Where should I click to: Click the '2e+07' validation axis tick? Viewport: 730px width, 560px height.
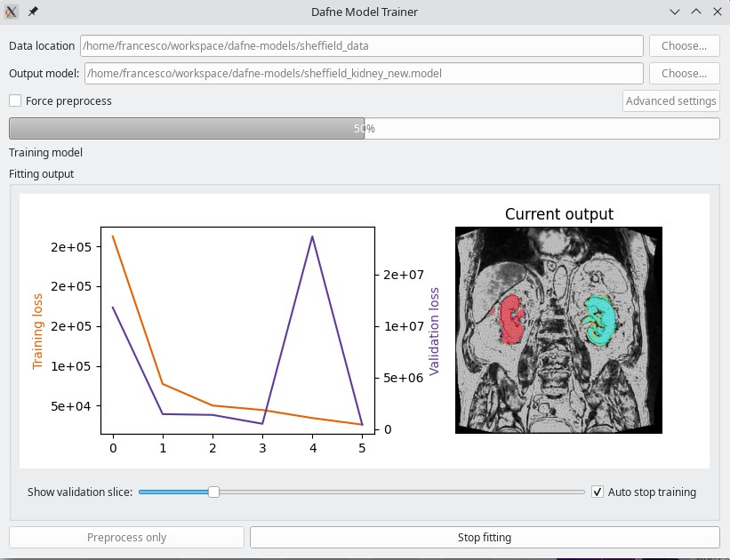404,275
